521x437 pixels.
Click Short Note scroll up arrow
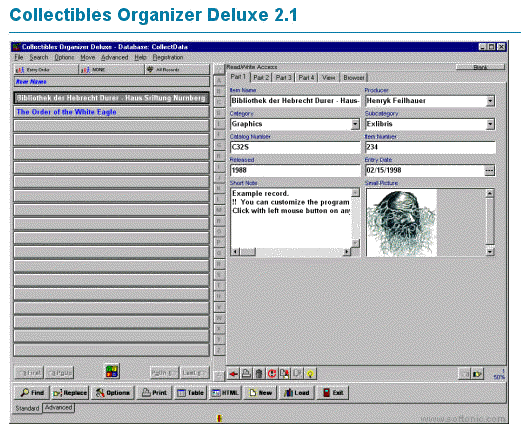(355, 193)
